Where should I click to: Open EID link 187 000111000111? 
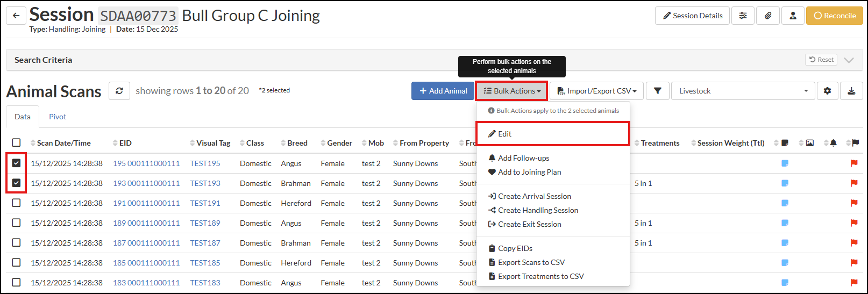point(146,243)
